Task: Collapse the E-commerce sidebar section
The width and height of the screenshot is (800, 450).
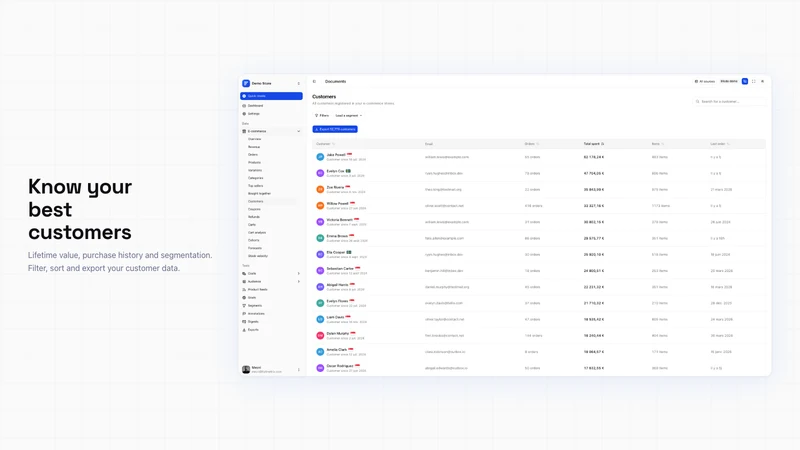Action: (298, 131)
